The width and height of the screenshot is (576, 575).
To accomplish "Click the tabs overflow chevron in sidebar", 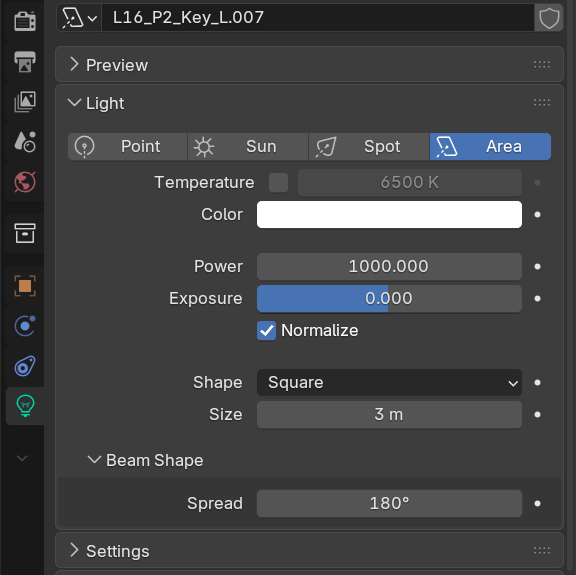I will (x=22, y=458).
